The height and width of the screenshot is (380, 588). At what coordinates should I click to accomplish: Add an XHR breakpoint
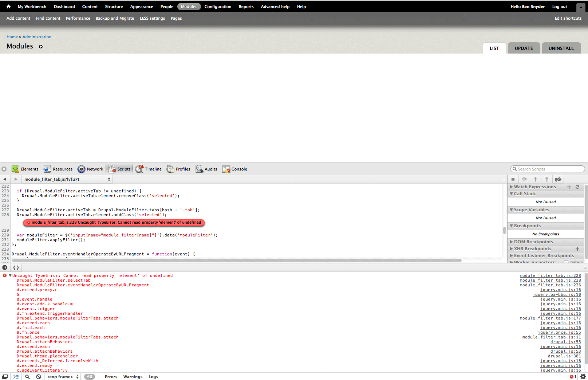click(x=577, y=249)
